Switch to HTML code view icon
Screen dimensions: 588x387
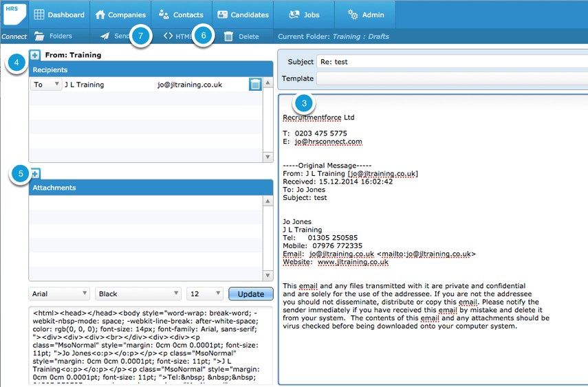[x=168, y=36]
